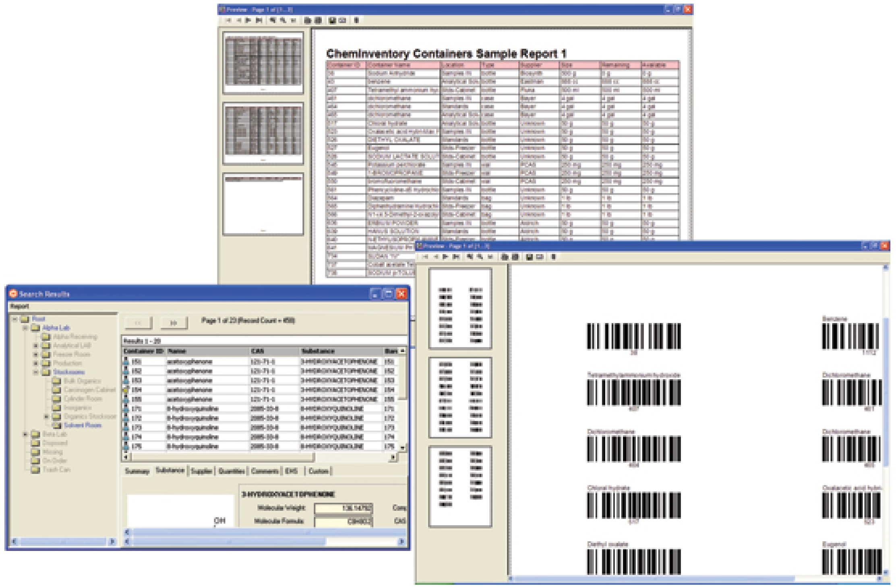
Task: Expand the Freezer Room tree node
Action: (x=36, y=354)
